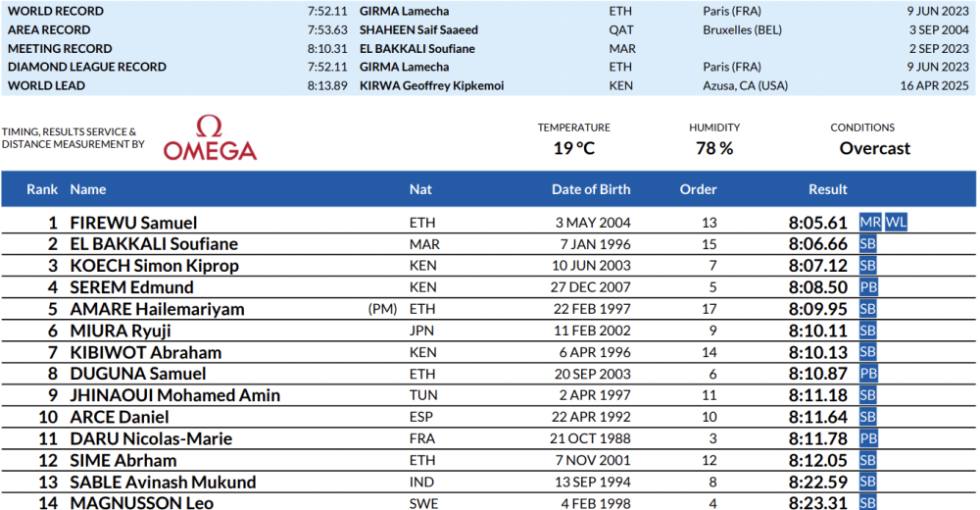Click the humidity value 78 %
Image resolution: width=980 pixels, height=510 pixels.
(714, 148)
